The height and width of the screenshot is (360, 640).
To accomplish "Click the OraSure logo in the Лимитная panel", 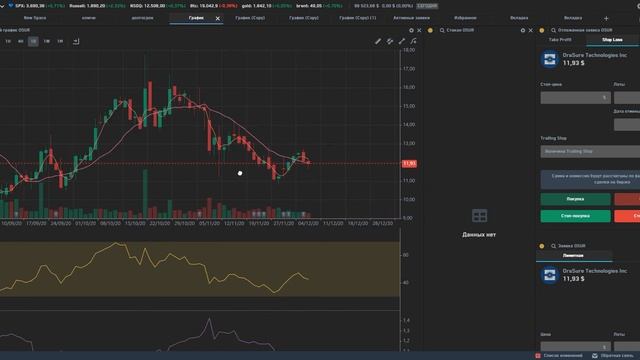I will (549, 275).
